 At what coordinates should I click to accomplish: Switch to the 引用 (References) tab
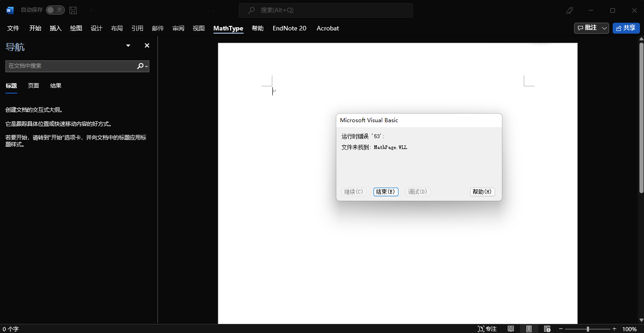pyautogui.click(x=137, y=28)
